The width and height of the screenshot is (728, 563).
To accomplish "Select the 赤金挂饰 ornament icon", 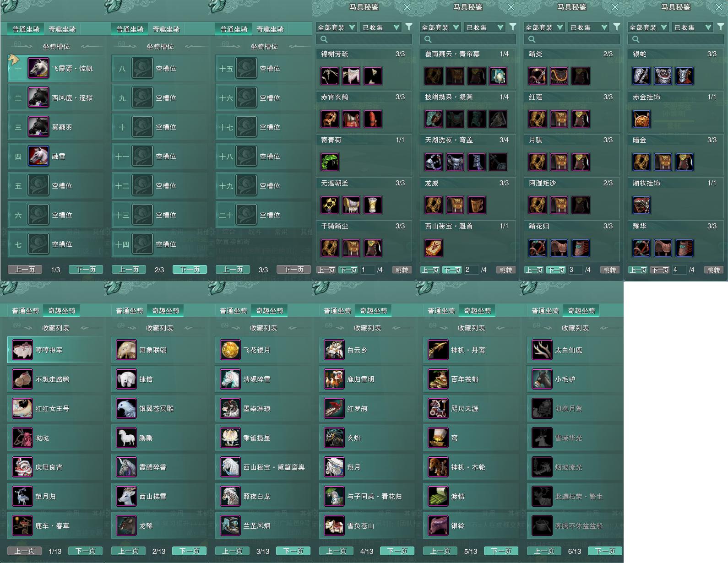I will pyautogui.click(x=641, y=119).
